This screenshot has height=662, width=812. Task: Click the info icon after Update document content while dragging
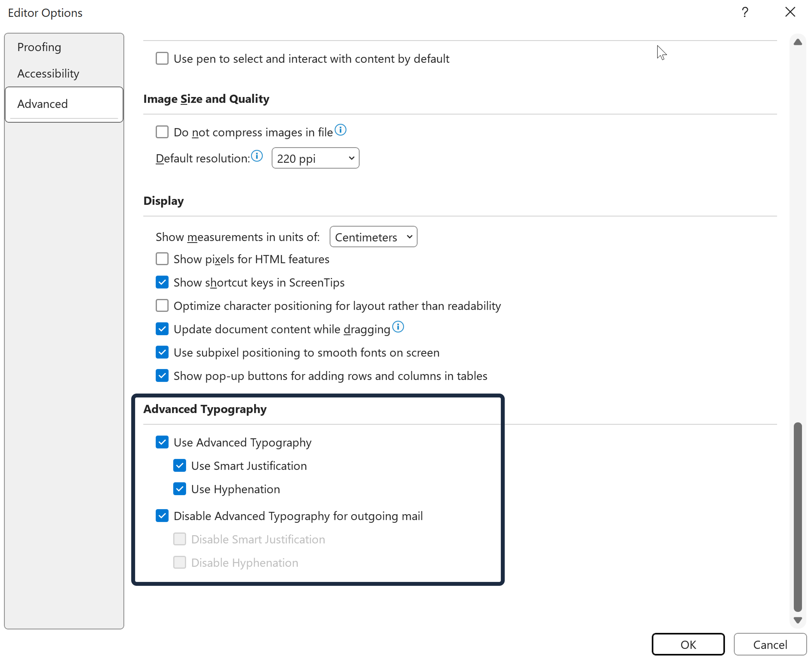[x=398, y=327]
